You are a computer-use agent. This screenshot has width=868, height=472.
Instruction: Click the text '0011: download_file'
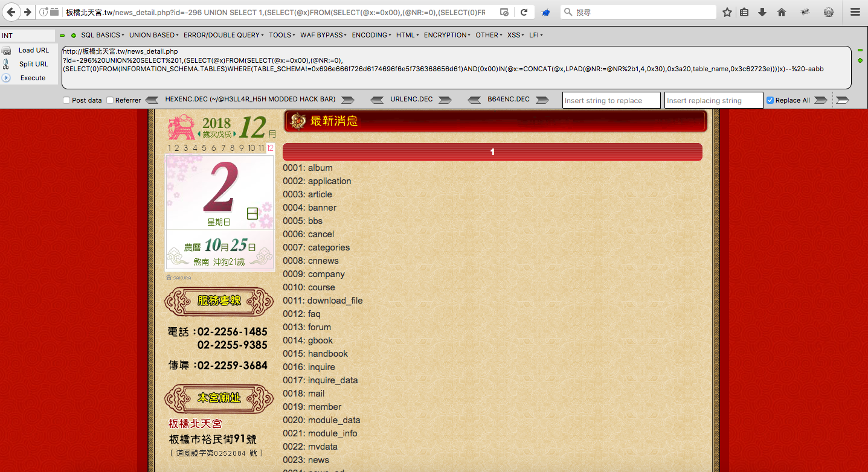(323, 301)
